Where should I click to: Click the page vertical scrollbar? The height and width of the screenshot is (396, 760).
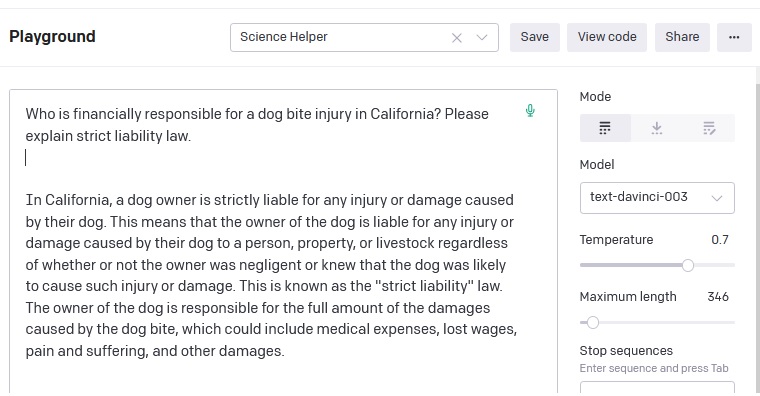[757, 231]
